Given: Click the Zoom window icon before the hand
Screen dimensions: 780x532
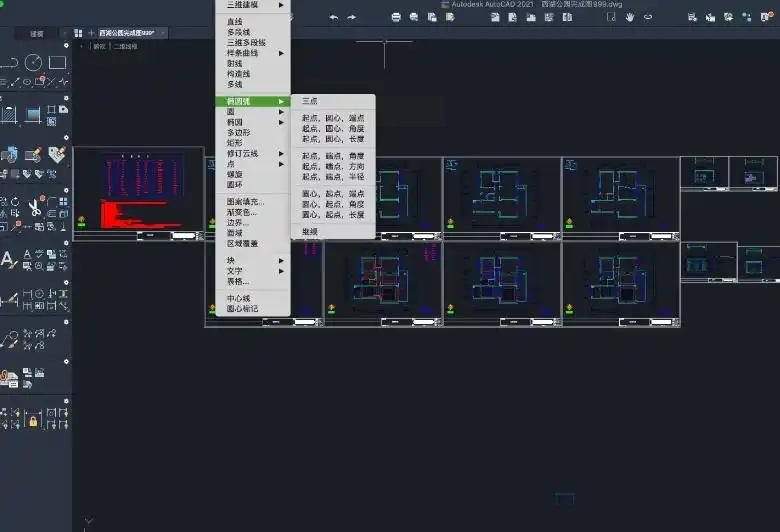Looking at the screenshot, I should 611,17.
